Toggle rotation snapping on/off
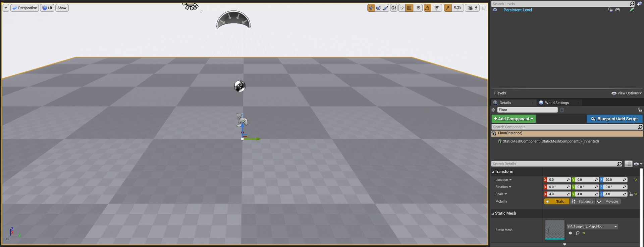644x247 pixels. tap(428, 8)
